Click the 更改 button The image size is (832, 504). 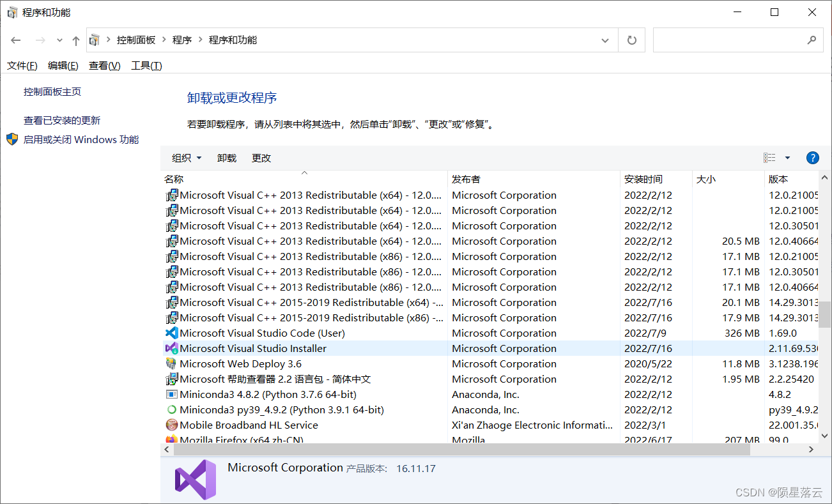click(x=261, y=158)
